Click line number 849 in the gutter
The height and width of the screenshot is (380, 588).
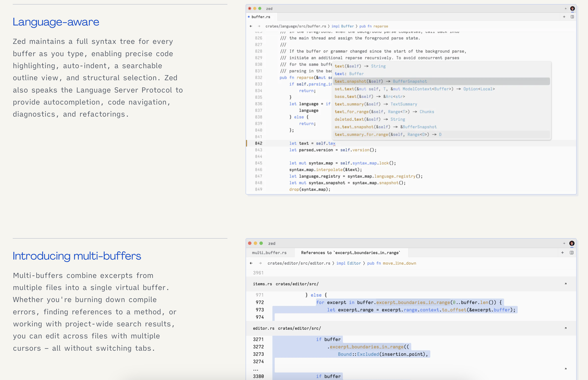coord(259,190)
